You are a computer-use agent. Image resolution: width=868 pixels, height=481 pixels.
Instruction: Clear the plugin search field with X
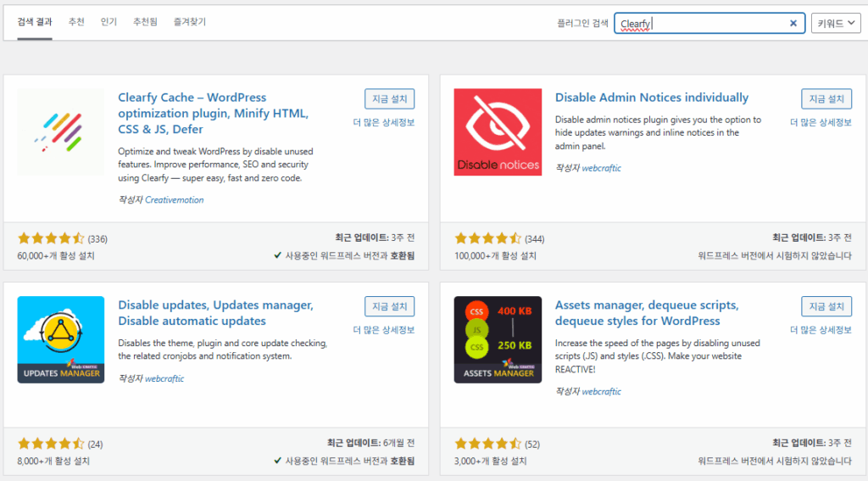793,24
